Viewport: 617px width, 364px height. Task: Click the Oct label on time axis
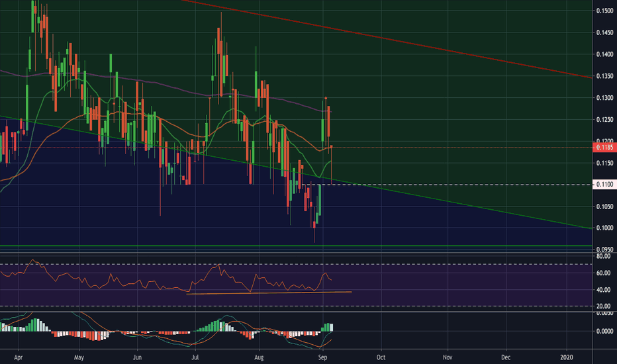pyautogui.click(x=381, y=357)
